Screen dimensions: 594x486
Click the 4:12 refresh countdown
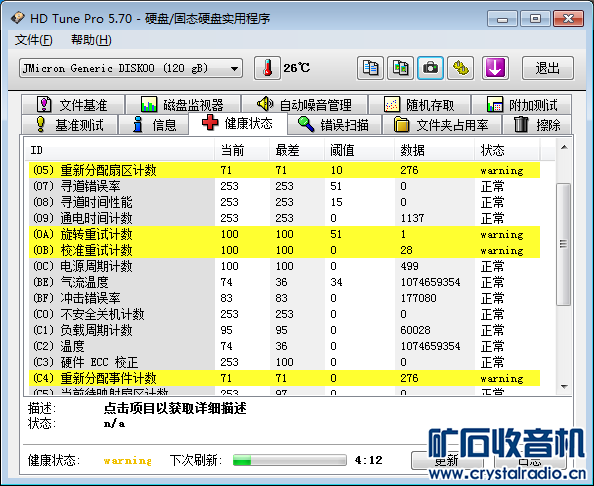[x=369, y=460]
